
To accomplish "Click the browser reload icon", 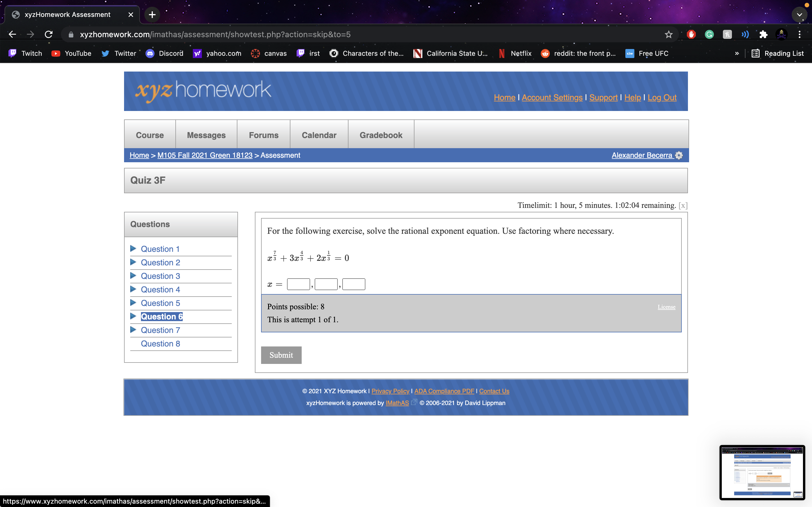I will pos(49,34).
